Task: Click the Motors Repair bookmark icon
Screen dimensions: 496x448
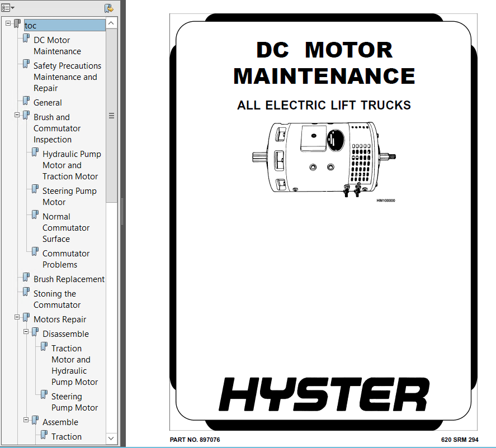Action: (x=26, y=318)
